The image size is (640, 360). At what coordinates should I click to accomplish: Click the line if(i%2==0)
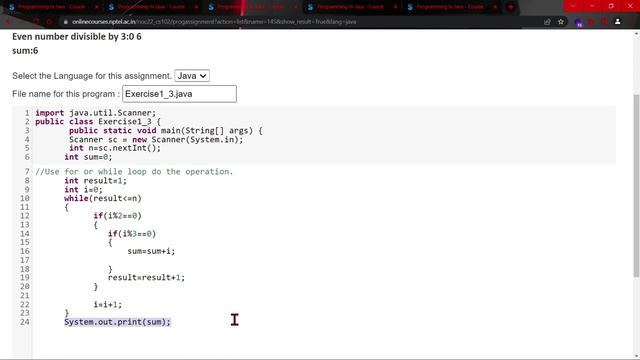pyautogui.click(x=118, y=216)
